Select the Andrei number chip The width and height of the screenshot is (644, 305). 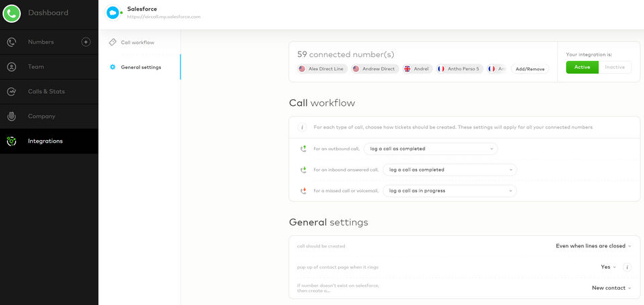417,69
